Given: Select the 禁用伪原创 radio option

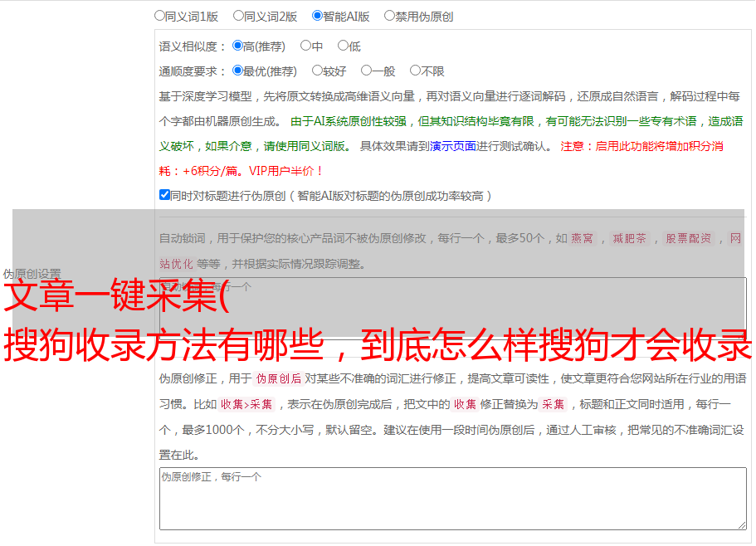Looking at the screenshot, I should tap(389, 16).
